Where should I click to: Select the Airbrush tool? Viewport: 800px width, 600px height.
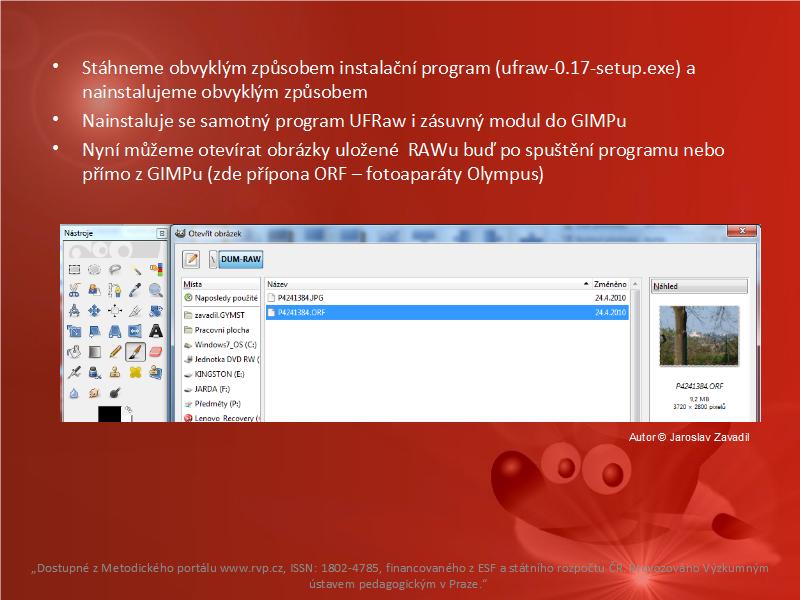tap(74, 372)
